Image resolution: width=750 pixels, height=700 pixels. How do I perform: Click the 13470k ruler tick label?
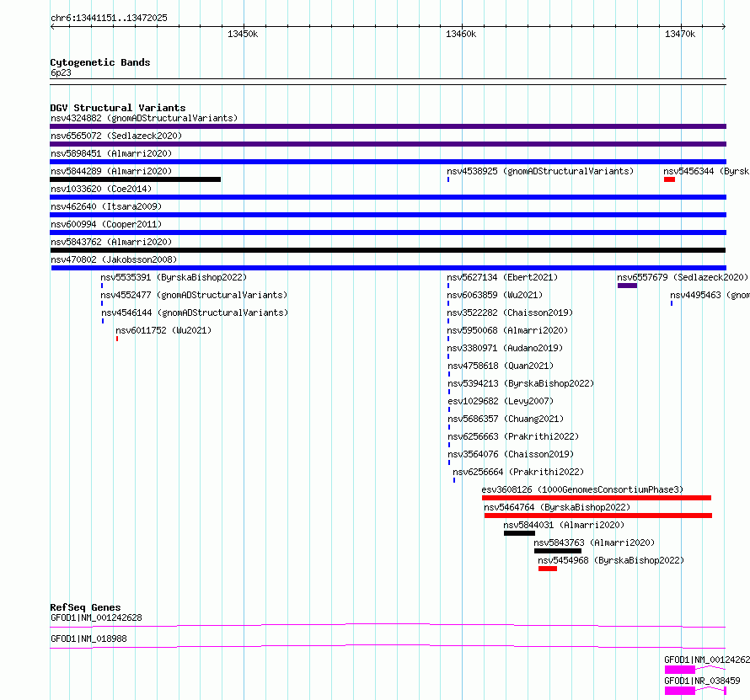point(680,34)
